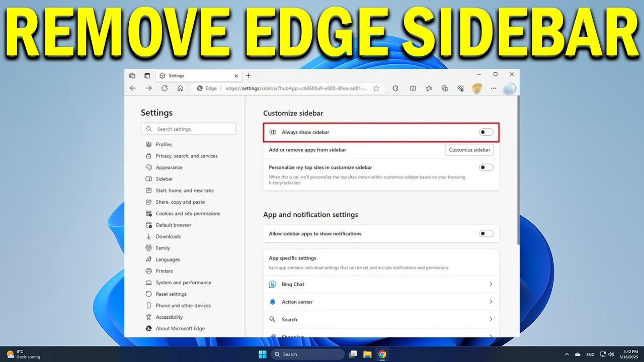The height and width of the screenshot is (362, 644).
Task: Toggle Always show sidebar switch
Action: (x=486, y=132)
